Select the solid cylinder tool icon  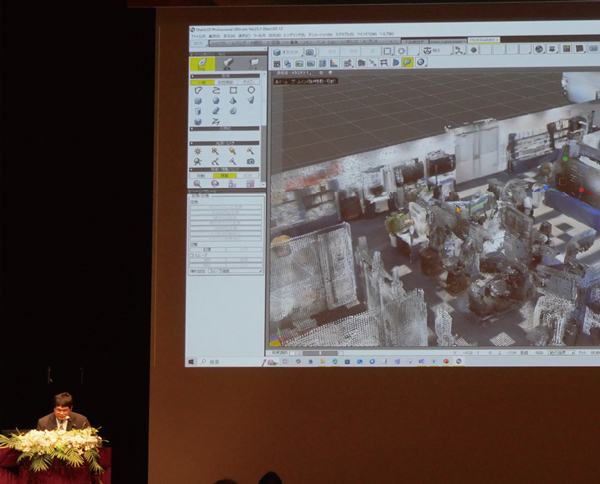[x=198, y=121]
